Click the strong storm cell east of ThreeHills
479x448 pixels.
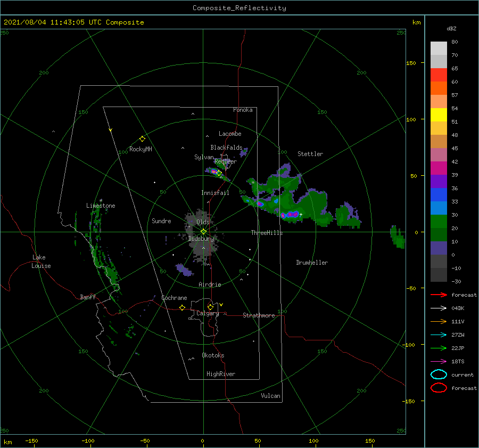[x=290, y=214]
